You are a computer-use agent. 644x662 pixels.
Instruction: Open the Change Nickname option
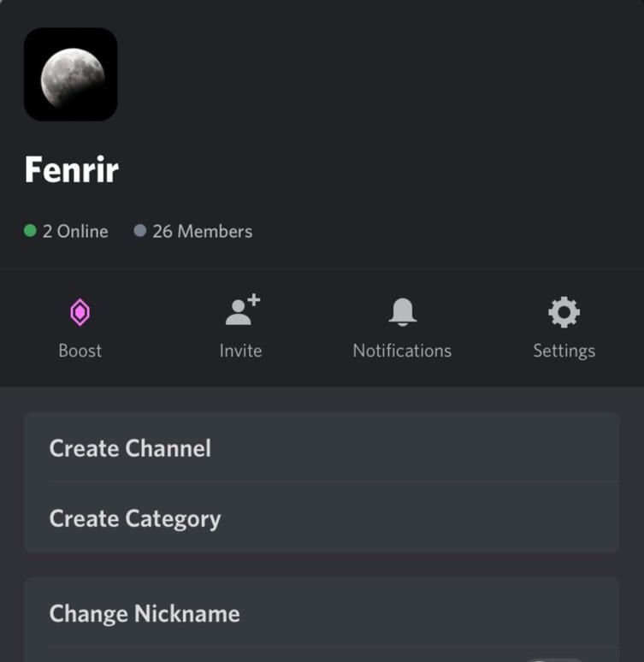tap(145, 613)
